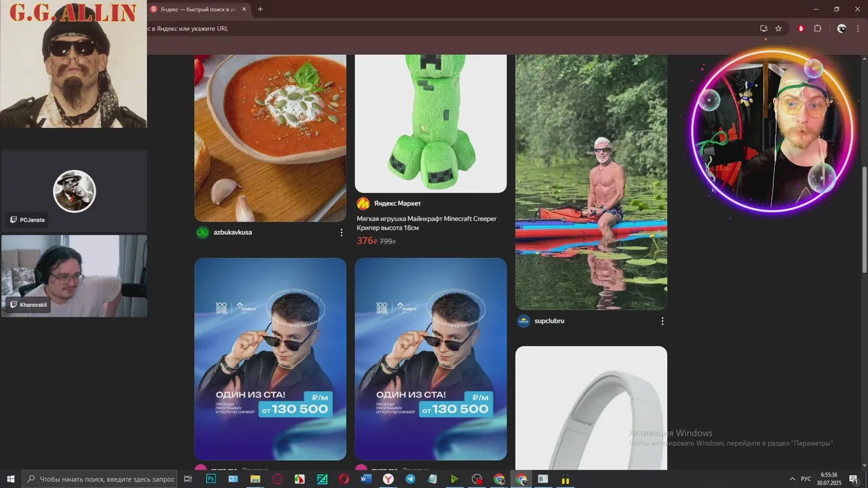
Task: Switch РУС input language
Action: [x=806, y=479]
